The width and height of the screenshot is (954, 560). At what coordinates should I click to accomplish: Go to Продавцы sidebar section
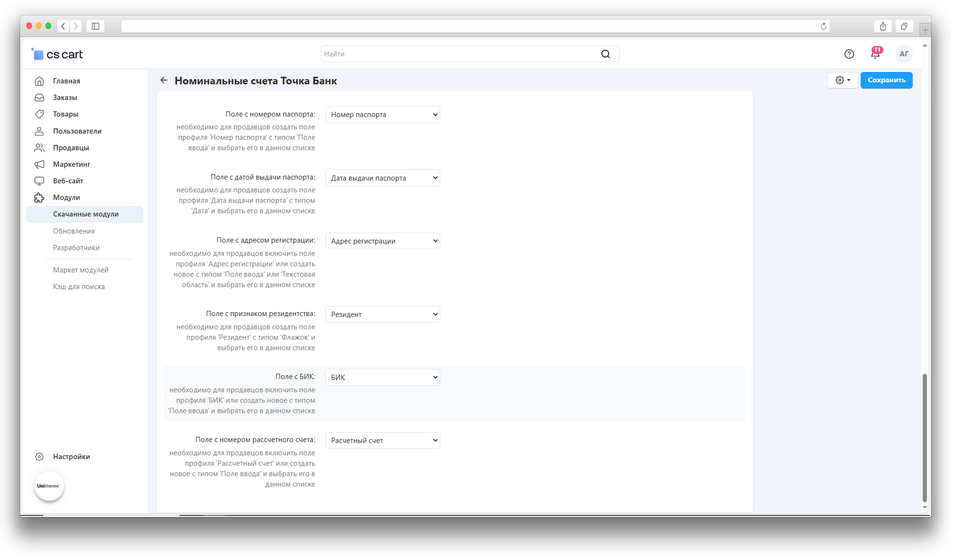click(x=71, y=148)
